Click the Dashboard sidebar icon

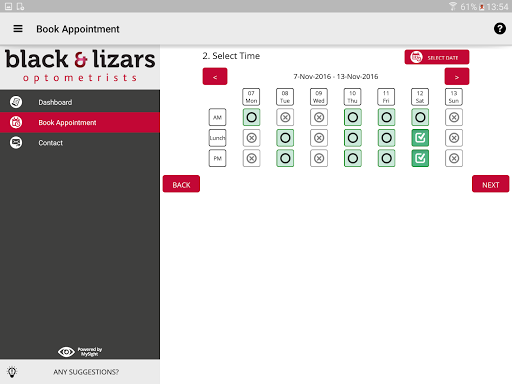coord(16,102)
